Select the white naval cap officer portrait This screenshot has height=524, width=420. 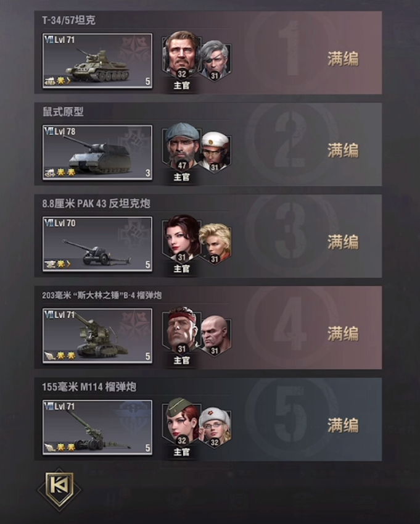pyautogui.click(x=215, y=152)
